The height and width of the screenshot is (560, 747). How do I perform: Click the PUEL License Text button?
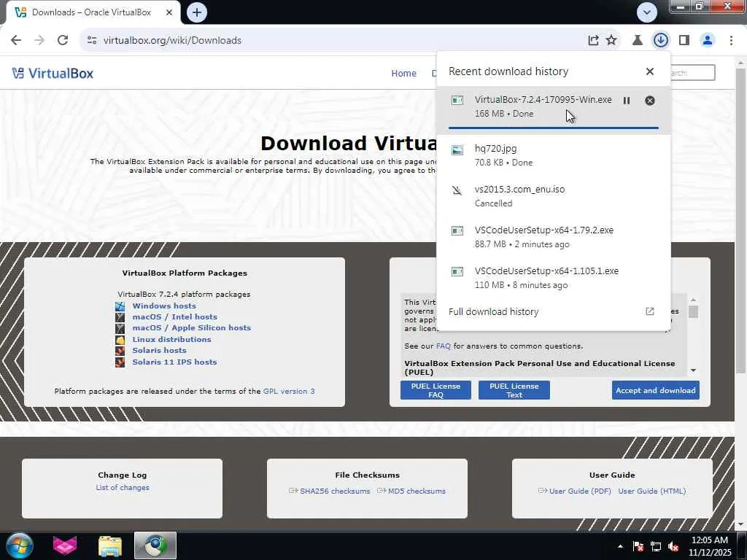[x=514, y=390]
